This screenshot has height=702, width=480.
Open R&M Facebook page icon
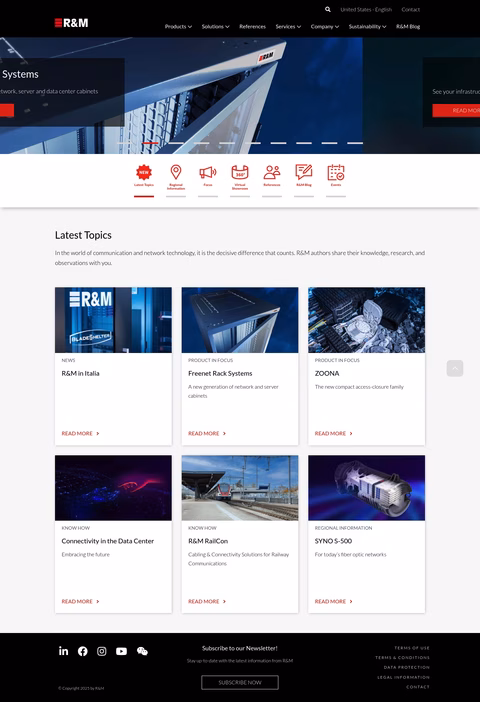pyautogui.click(x=83, y=651)
